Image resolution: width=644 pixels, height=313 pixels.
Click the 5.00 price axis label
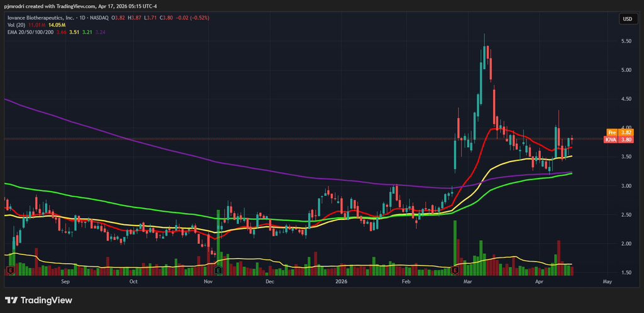click(x=626, y=70)
